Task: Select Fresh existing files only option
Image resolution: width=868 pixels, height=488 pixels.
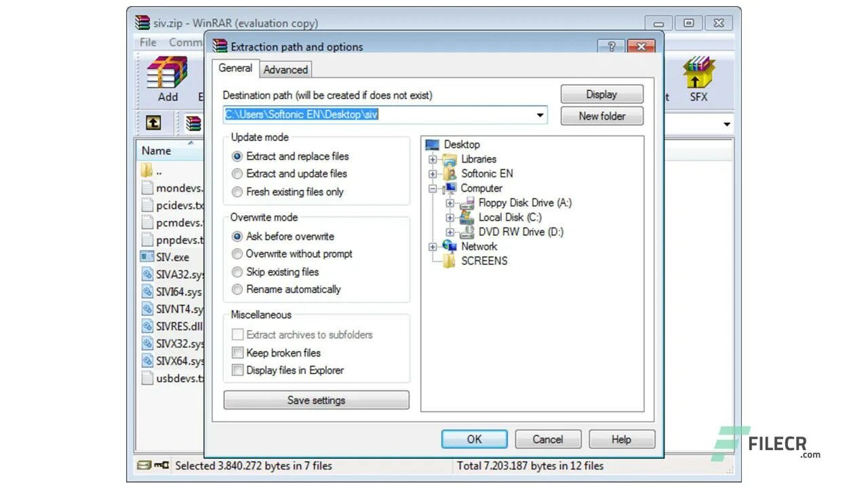Action: pyautogui.click(x=237, y=192)
